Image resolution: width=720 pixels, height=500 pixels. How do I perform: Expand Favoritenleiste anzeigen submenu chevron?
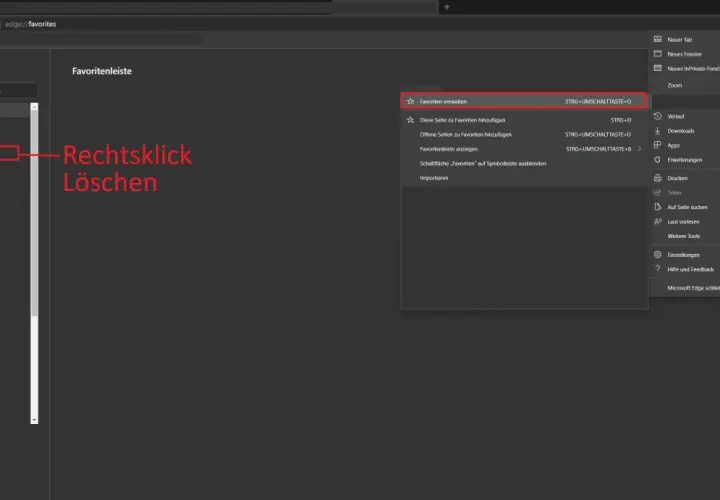coord(639,149)
